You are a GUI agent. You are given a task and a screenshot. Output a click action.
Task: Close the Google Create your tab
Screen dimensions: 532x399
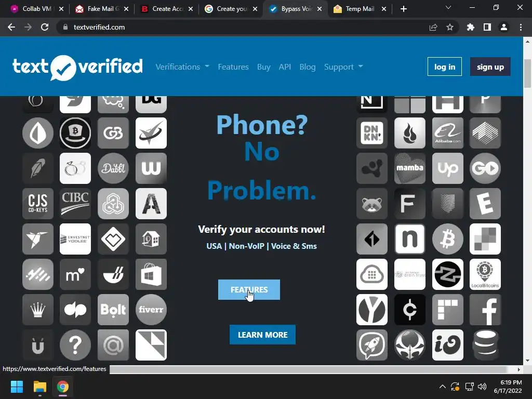(255, 9)
